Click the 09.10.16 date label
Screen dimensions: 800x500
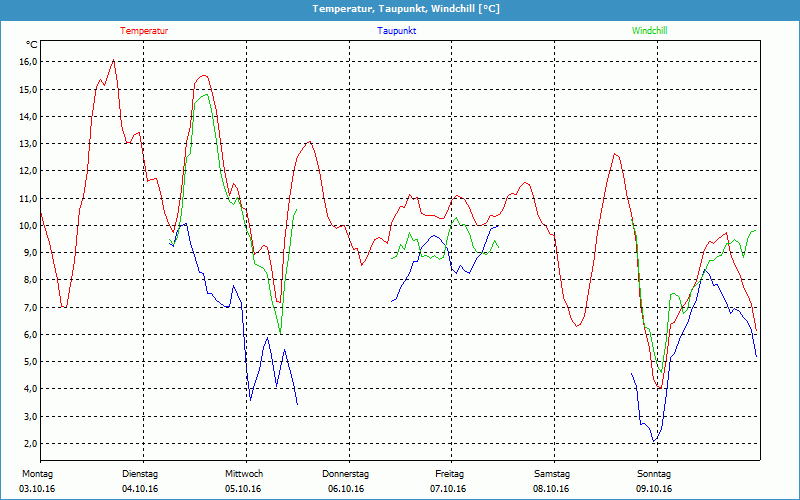tap(654, 489)
